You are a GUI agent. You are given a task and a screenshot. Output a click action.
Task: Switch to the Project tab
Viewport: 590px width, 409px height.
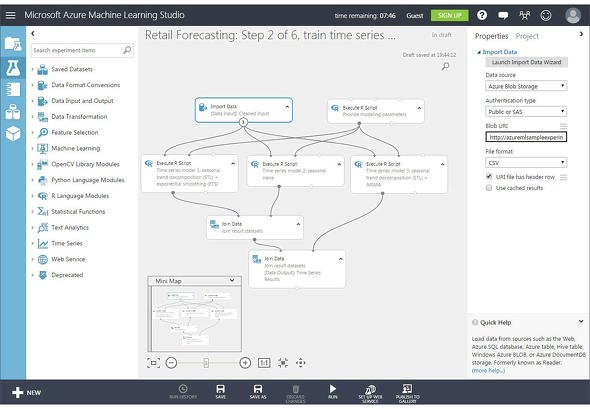(x=527, y=36)
